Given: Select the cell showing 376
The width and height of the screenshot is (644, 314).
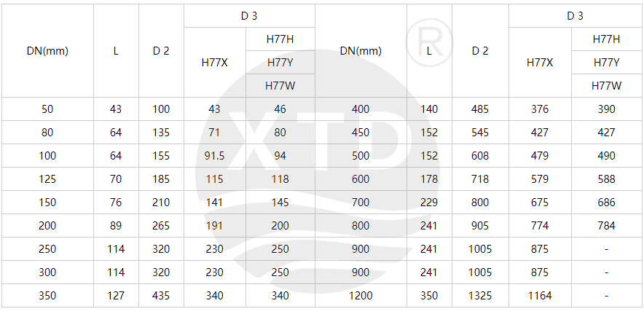Looking at the screenshot, I should tap(540, 109).
